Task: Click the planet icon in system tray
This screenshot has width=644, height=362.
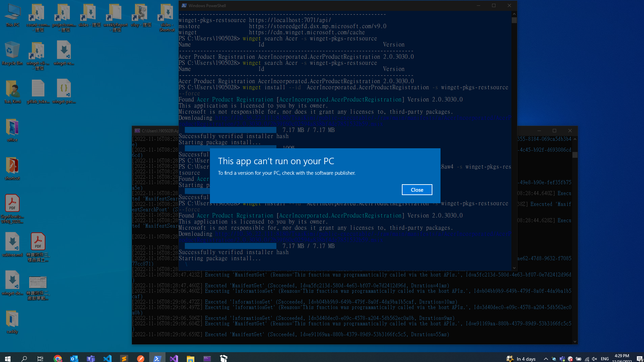Action: [554, 359]
